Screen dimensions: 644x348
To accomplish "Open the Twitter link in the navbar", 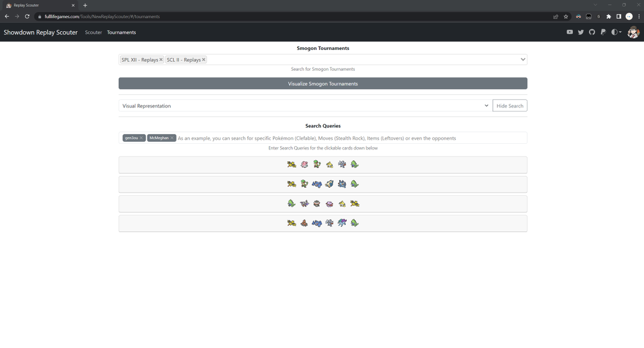I will tap(581, 32).
